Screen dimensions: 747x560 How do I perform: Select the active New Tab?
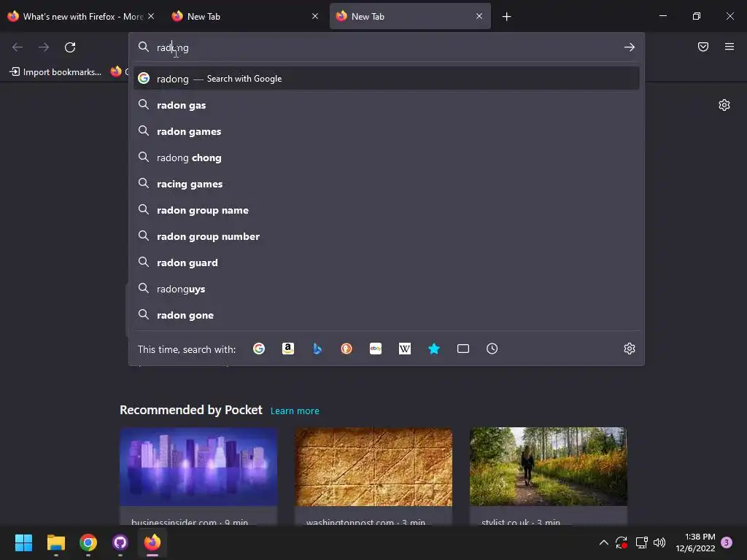[x=410, y=17]
